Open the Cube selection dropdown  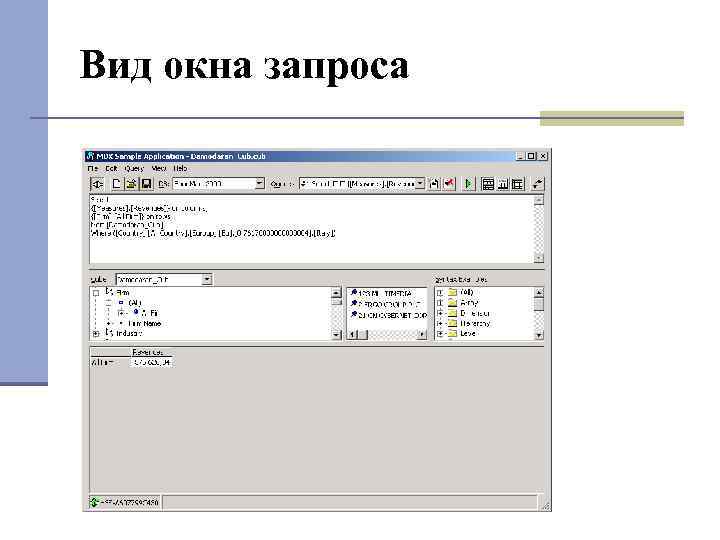[207, 279]
